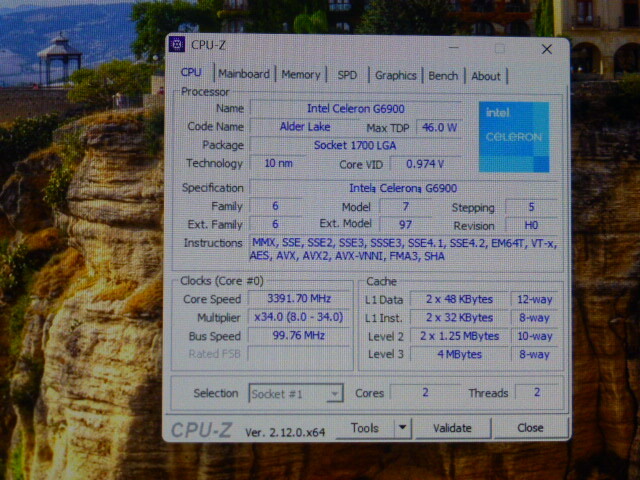This screenshot has width=640, height=480.
Task: Click the Threads value field
Action: pos(536,392)
